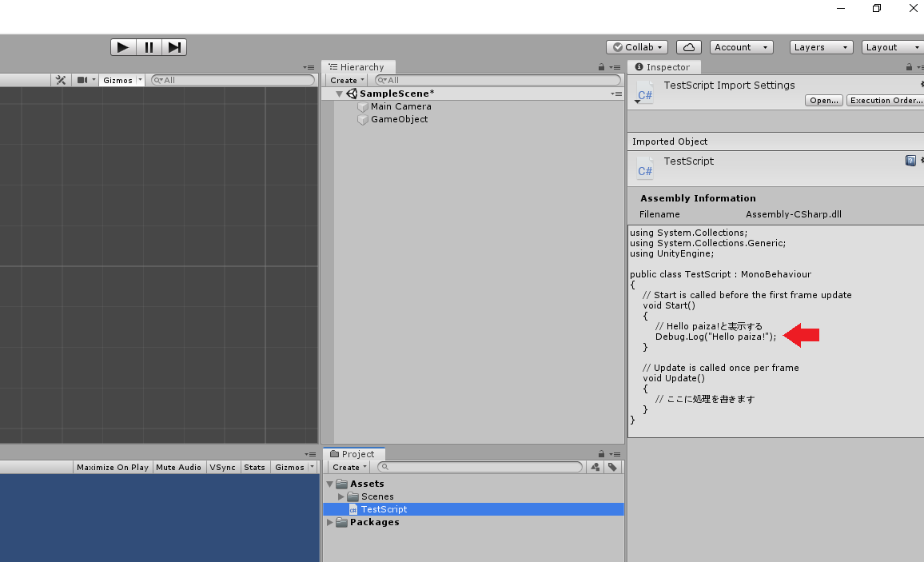924x562 pixels.
Task: Pause the game with the Pause button
Action: (149, 47)
